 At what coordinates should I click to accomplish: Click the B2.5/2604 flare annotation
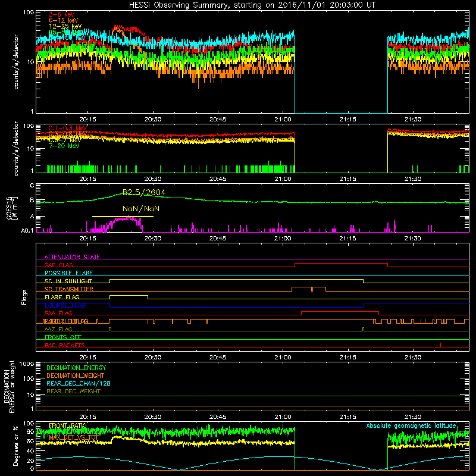click(x=144, y=192)
